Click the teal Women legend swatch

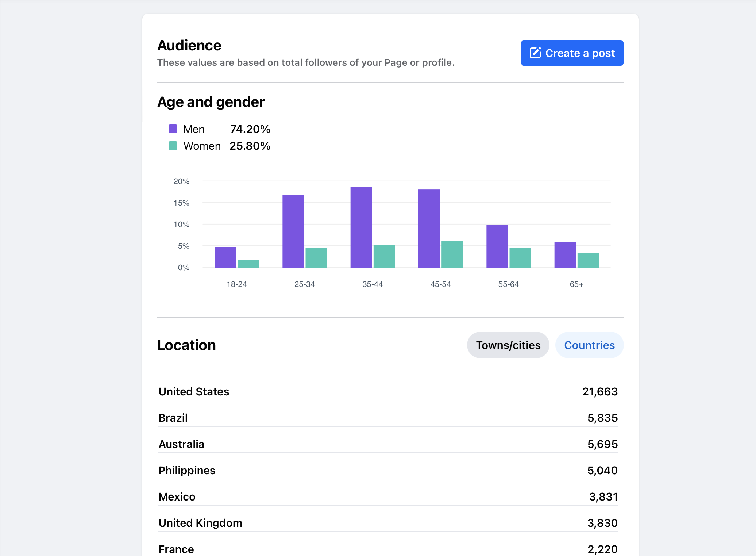(x=173, y=146)
